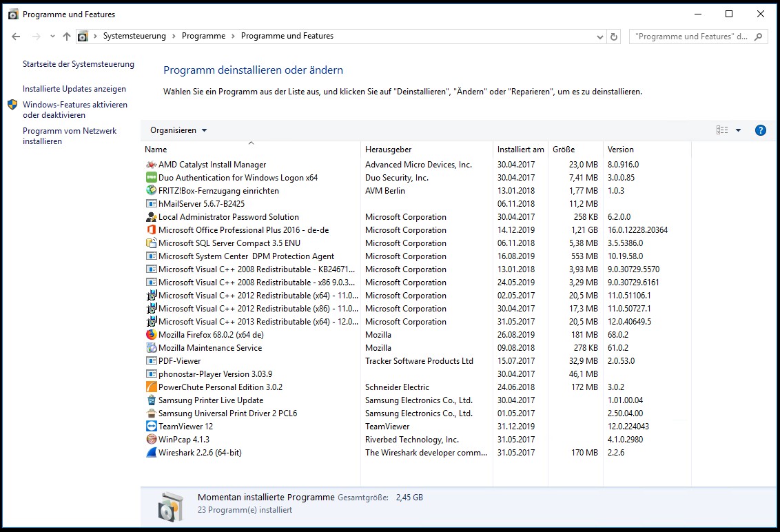Click the 1,21 GB size cell
This screenshot has width=780, height=532.
tap(584, 230)
